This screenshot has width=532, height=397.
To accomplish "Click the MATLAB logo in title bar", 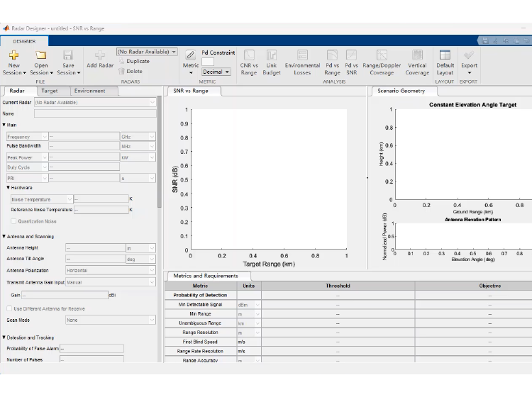I will pyautogui.click(x=6, y=28).
